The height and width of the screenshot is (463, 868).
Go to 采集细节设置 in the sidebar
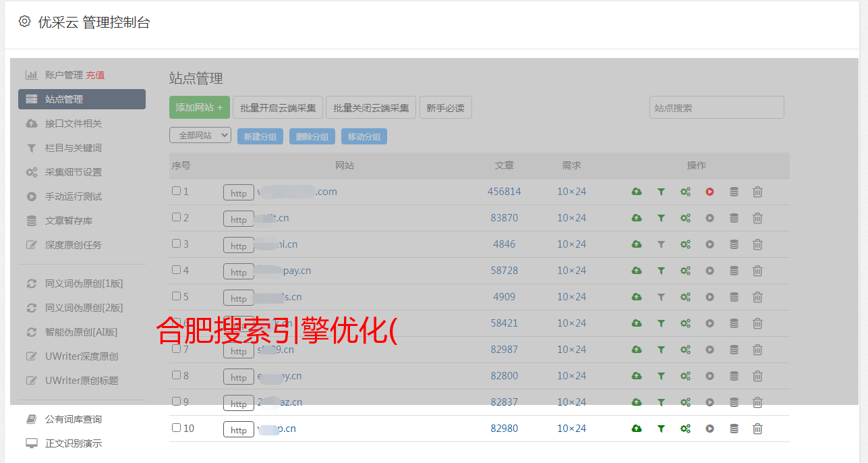click(73, 172)
